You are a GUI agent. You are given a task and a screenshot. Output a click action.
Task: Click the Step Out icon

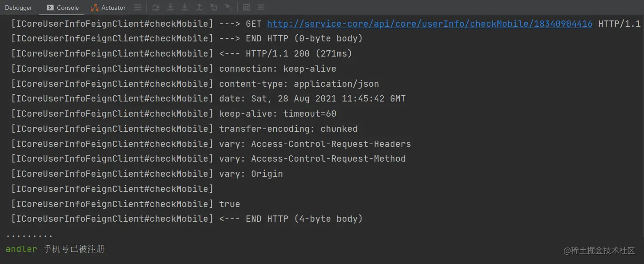coord(199,7)
